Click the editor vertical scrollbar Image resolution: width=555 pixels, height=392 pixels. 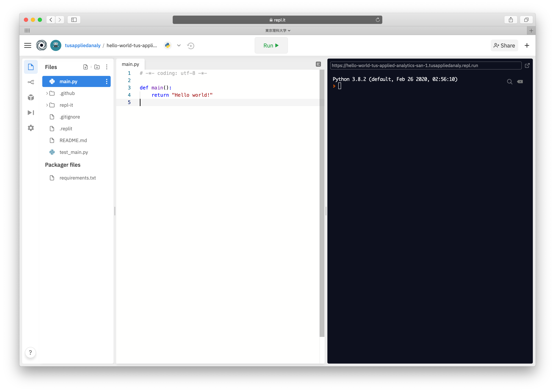pyautogui.click(x=322, y=203)
